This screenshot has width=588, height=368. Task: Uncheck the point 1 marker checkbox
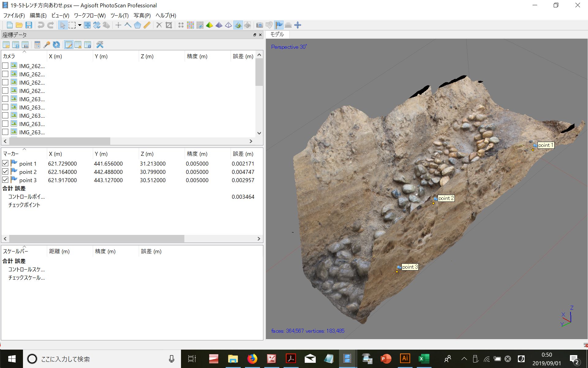click(x=5, y=163)
